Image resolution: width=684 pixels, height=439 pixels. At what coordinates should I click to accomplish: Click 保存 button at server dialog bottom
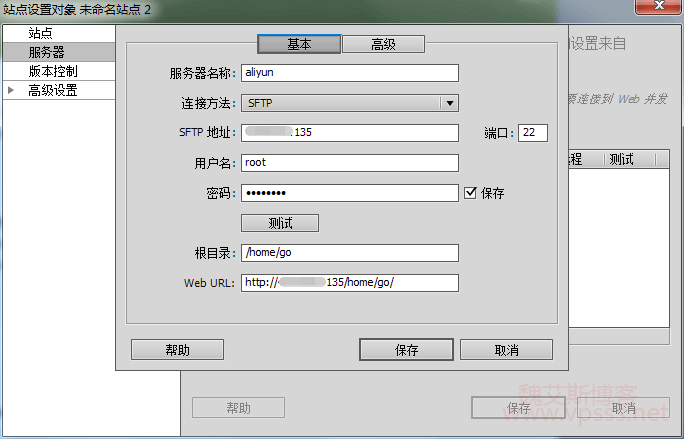[x=405, y=350]
